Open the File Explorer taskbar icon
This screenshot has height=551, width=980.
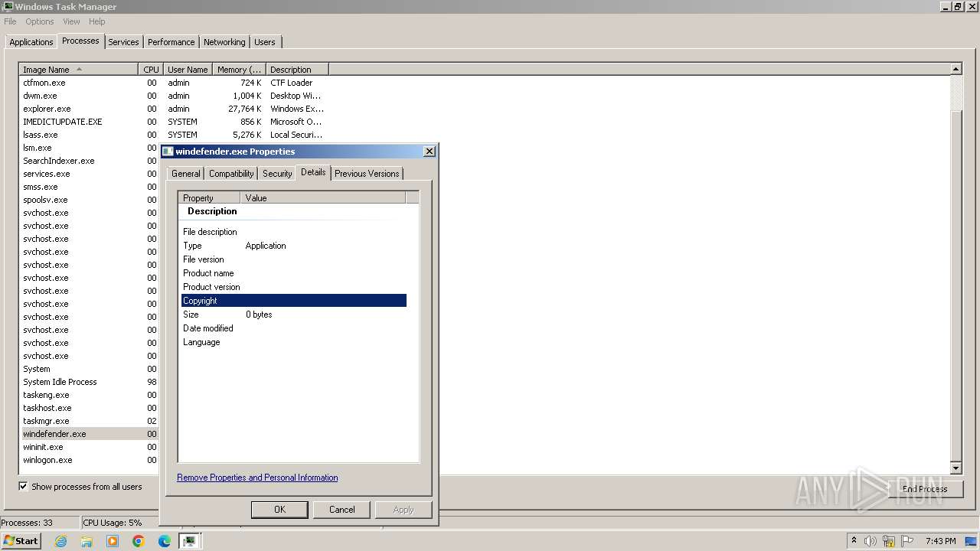87,541
